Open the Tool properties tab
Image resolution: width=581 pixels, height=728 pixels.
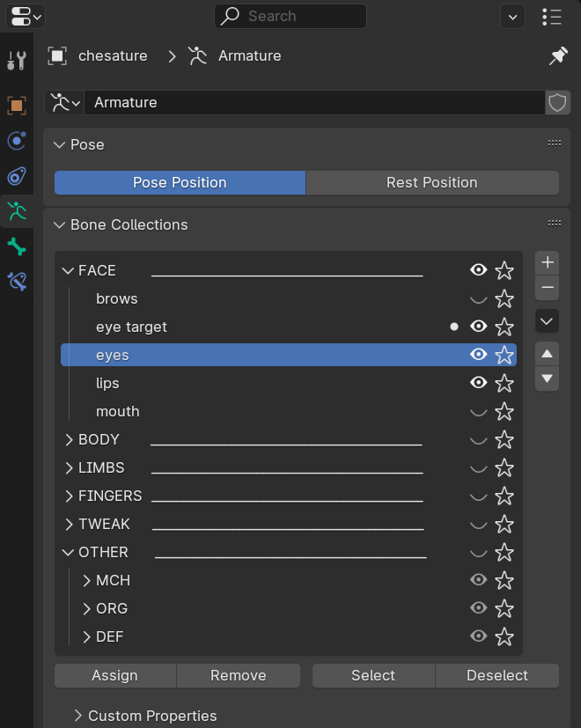[17, 61]
